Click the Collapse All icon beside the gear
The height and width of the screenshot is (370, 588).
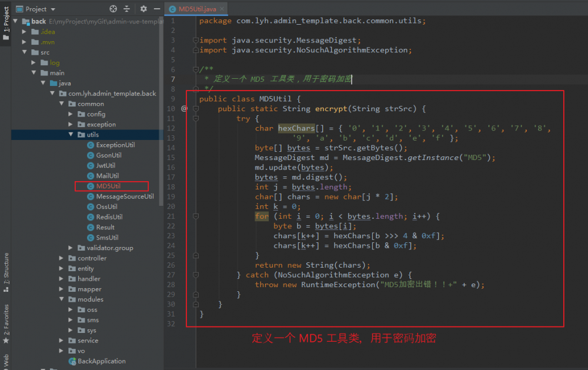pyautogui.click(x=126, y=9)
